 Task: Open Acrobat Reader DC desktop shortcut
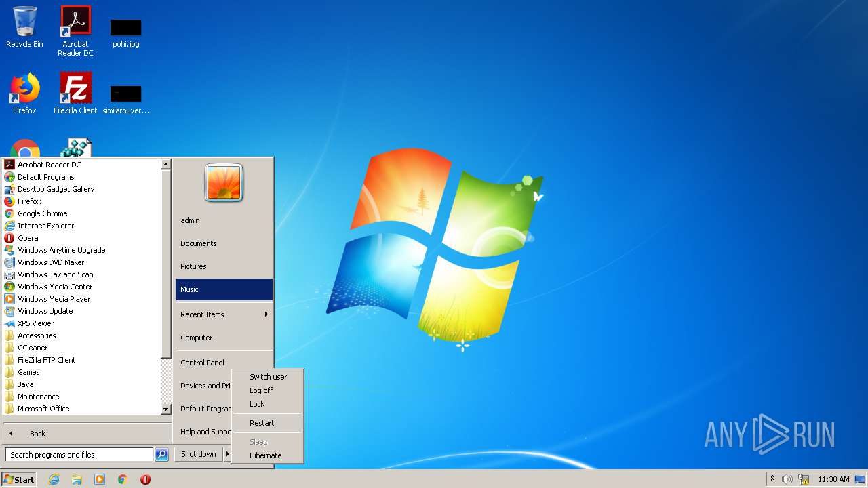pyautogui.click(x=75, y=31)
